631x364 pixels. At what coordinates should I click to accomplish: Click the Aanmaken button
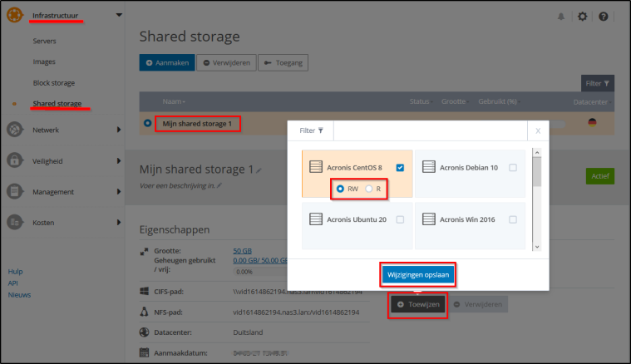coord(167,63)
